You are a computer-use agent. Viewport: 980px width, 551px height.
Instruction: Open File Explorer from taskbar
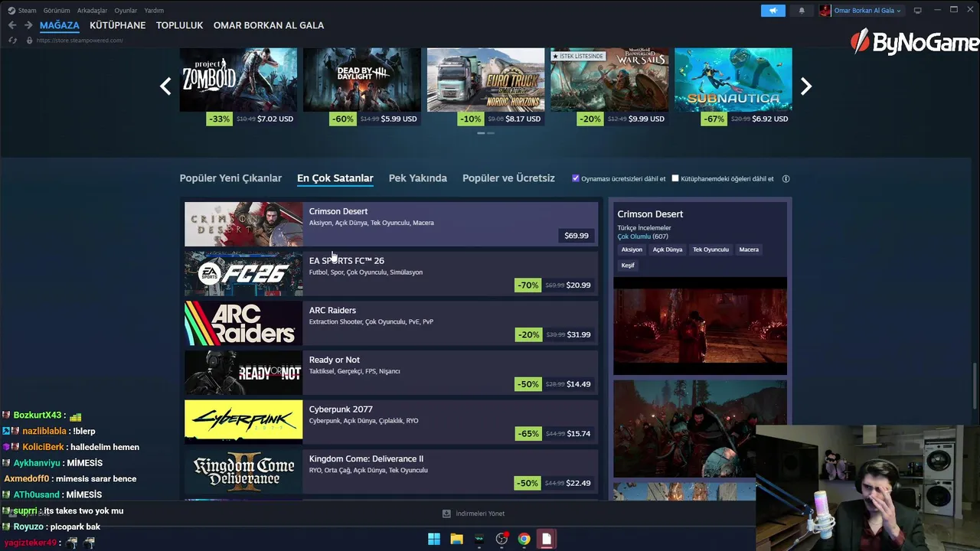click(x=456, y=539)
